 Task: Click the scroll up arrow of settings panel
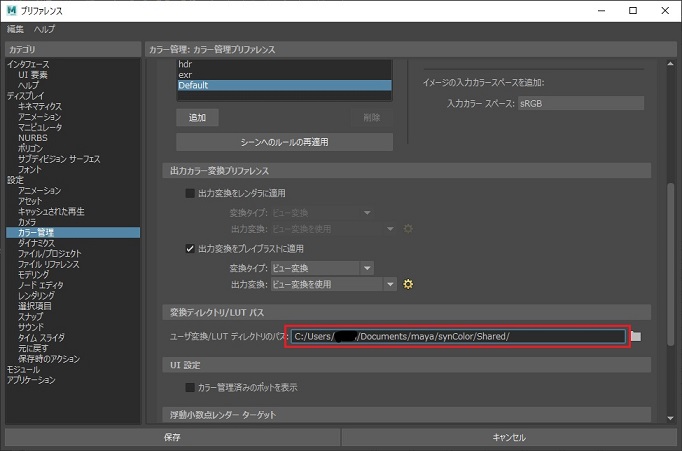click(670, 64)
